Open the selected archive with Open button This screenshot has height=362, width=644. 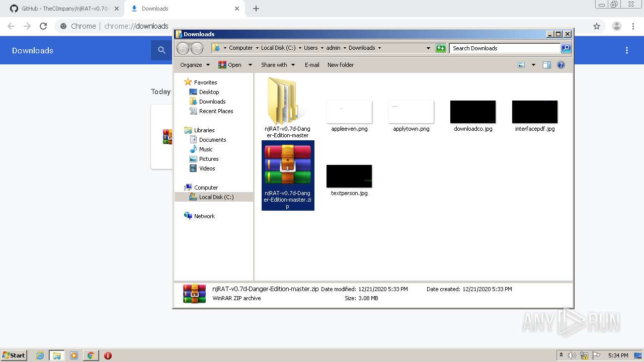[x=229, y=65]
